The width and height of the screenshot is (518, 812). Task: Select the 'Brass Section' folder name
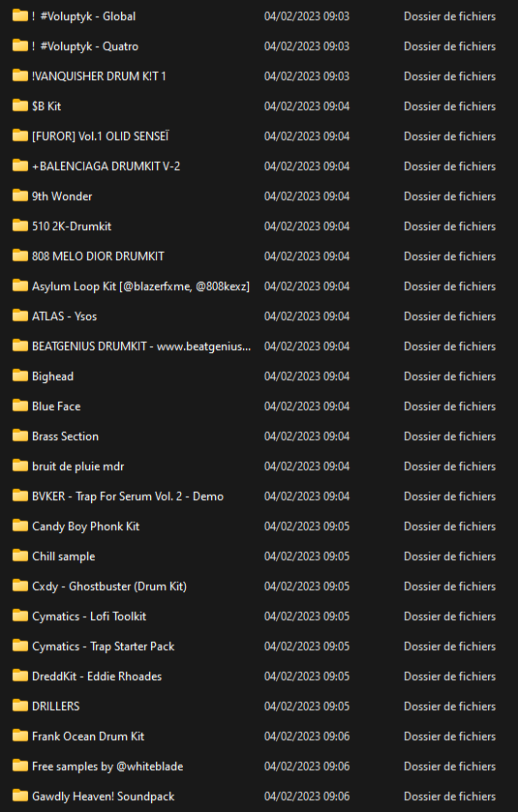tap(65, 436)
